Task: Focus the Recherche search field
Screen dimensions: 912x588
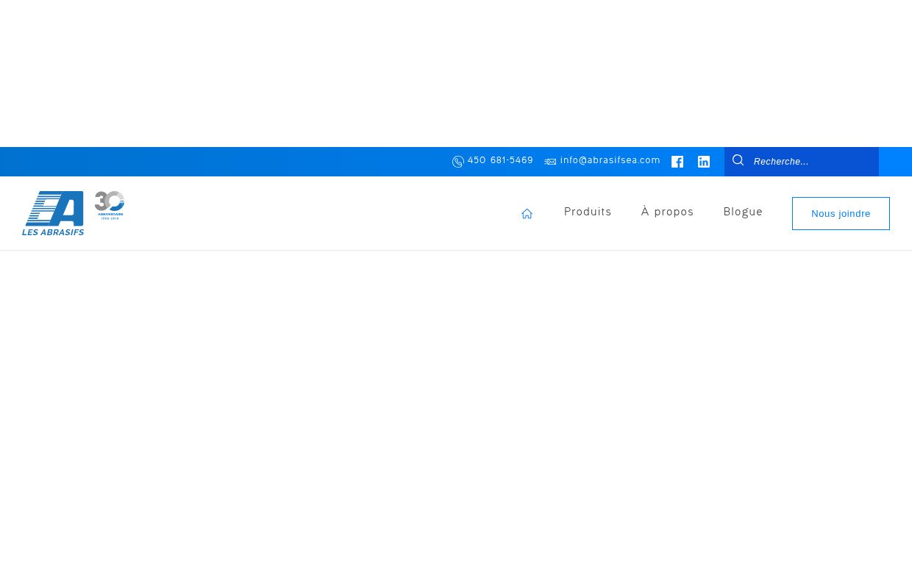Action: pos(809,162)
